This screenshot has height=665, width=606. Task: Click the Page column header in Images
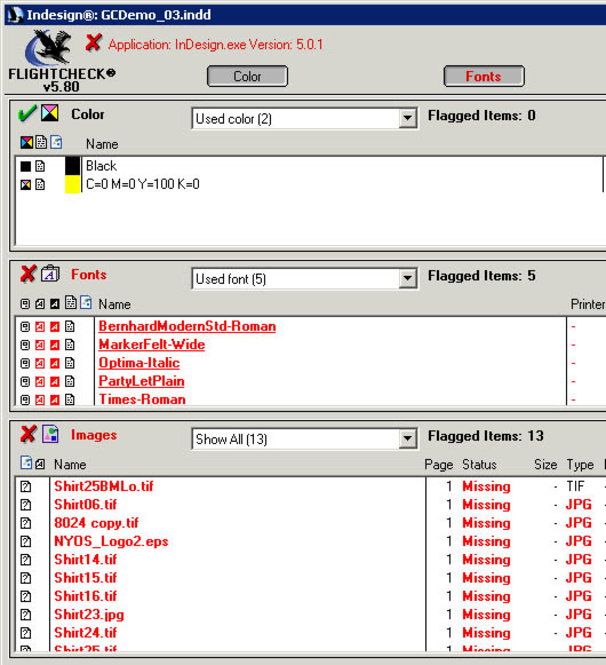[438, 464]
